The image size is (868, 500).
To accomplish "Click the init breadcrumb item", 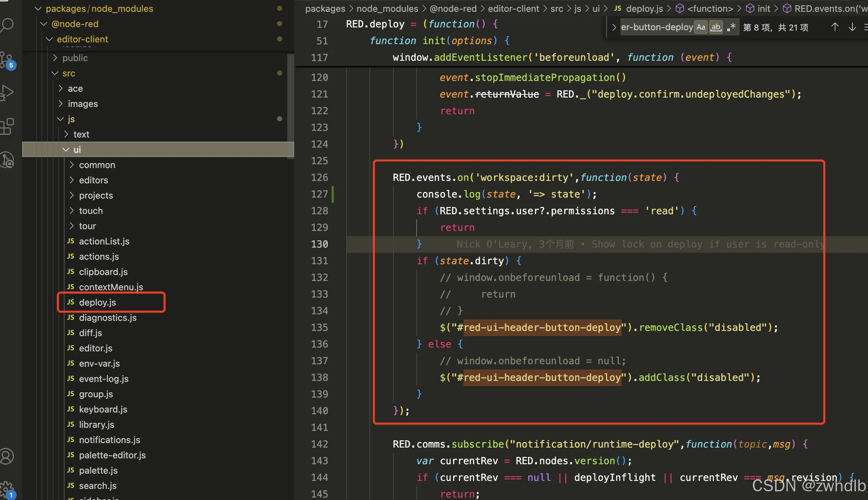I will tap(764, 9).
